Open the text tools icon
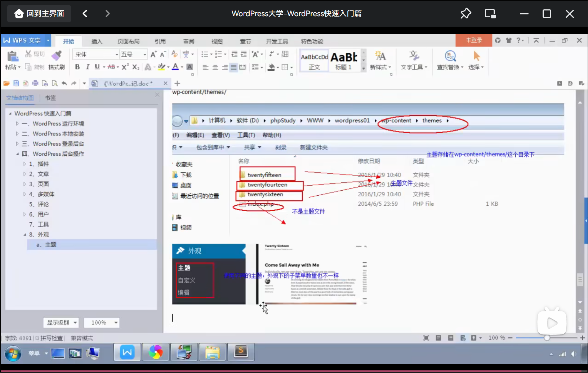This screenshot has height=373, width=588. (x=414, y=56)
